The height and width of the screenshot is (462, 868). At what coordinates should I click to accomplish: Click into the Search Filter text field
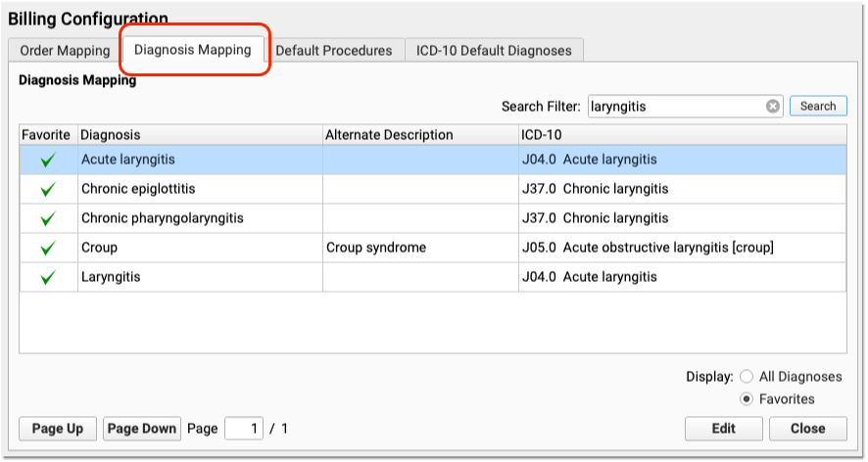[677, 107]
